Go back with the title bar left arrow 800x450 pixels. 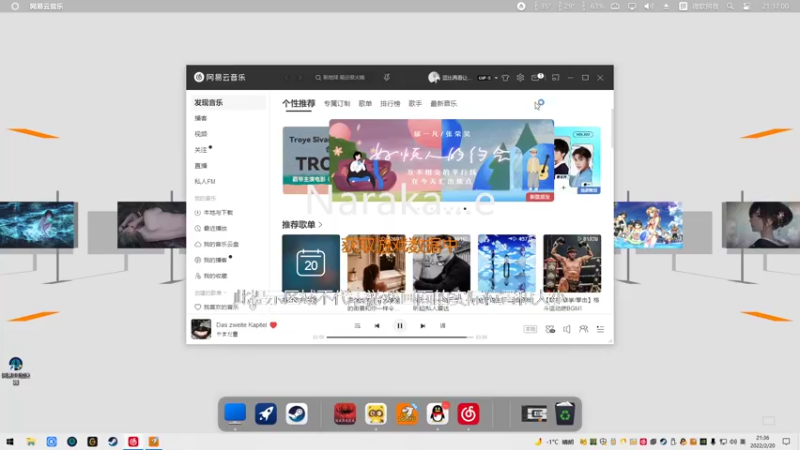click(x=286, y=78)
